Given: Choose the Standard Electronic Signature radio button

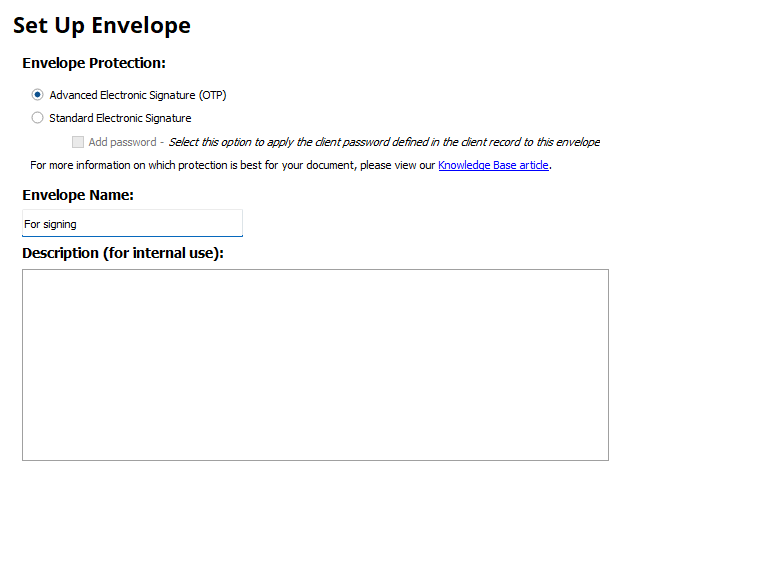Looking at the screenshot, I should coord(38,118).
